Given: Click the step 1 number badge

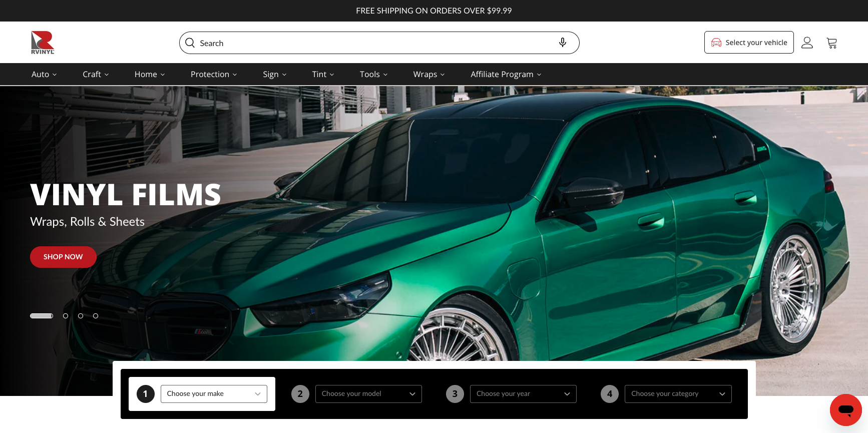Looking at the screenshot, I should tap(146, 394).
